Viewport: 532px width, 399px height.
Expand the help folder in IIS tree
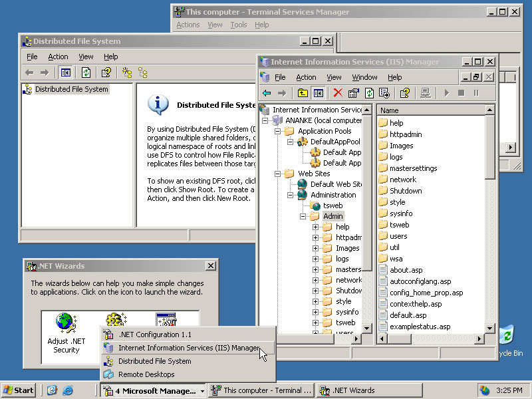[x=315, y=227]
